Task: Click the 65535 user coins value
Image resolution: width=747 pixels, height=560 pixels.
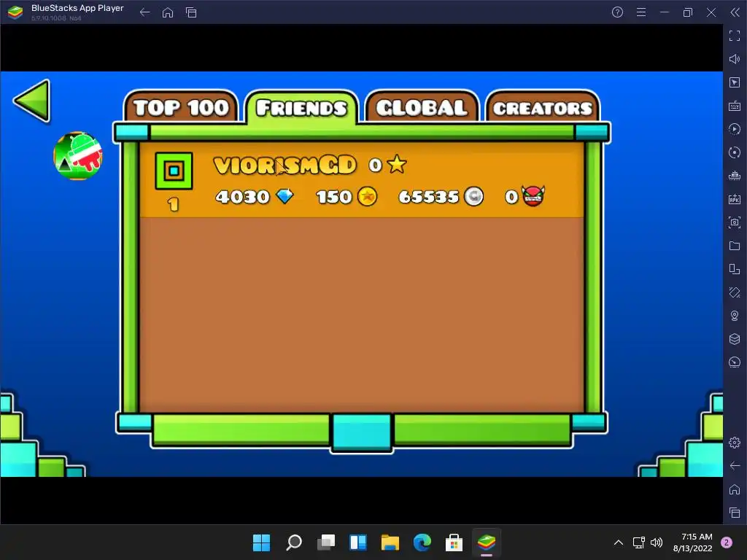Action: (429, 197)
